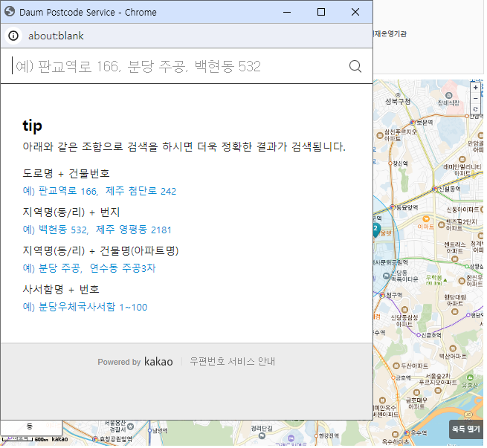Click the 신당동 떡볶이타운 icon on the map
487x448 pixels.
pyautogui.click(x=386, y=276)
